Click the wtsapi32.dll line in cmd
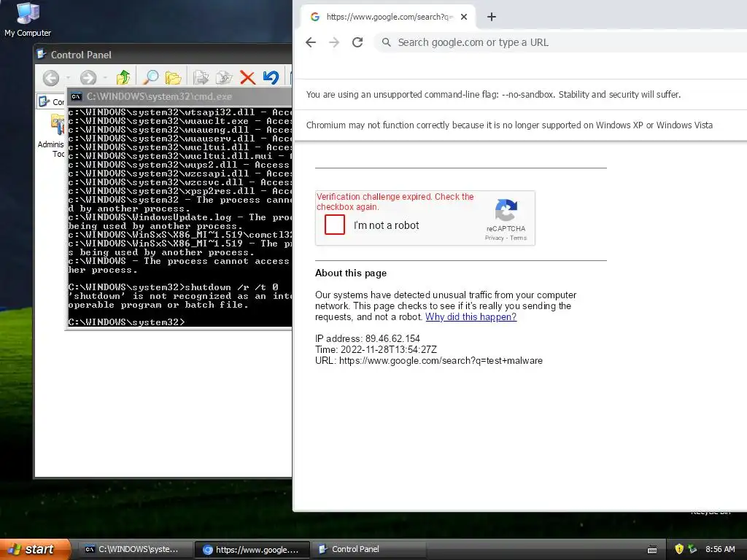This screenshot has height=560, width=747. click(x=179, y=112)
